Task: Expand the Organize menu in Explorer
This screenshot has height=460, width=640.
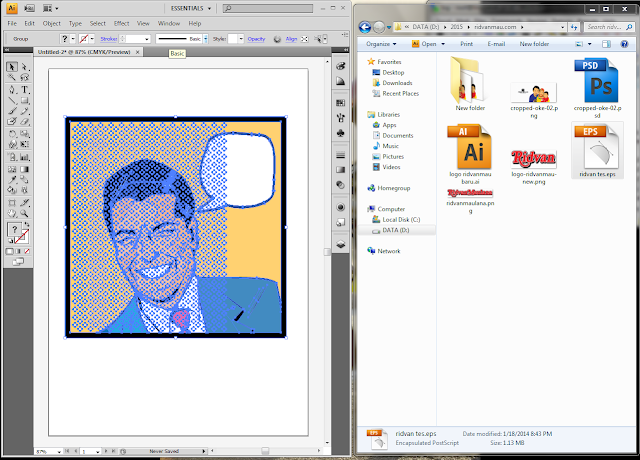Action: [x=381, y=44]
